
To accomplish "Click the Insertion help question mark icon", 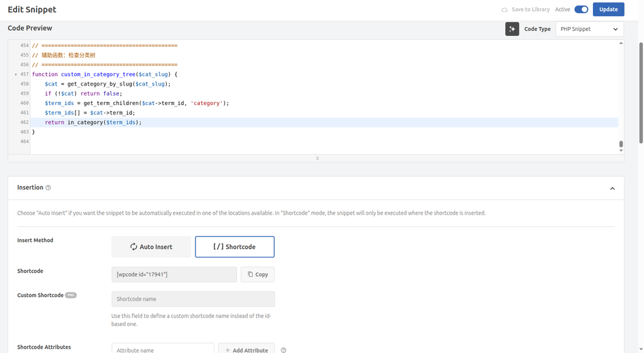I will click(48, 188).
